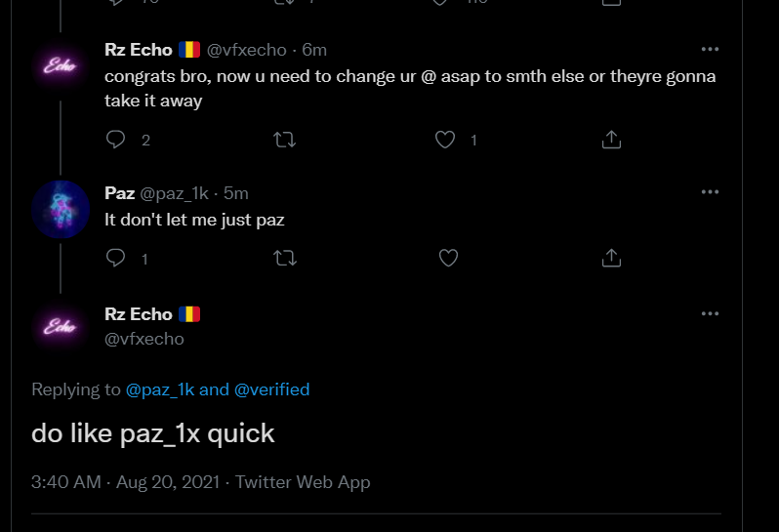Retweet Paz's "just paz" tweet
The height and width of the screenshot is (532, 779).
click(285, 258)
